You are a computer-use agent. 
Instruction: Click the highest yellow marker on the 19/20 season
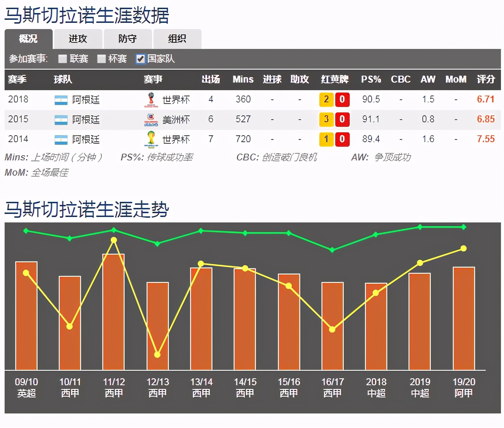[463, 248]
